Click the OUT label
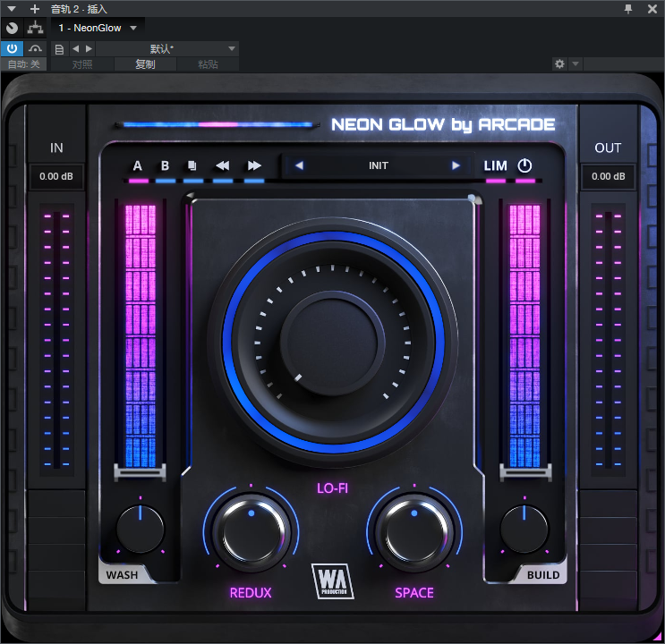665x644 pixels. [x=608, y=148]
